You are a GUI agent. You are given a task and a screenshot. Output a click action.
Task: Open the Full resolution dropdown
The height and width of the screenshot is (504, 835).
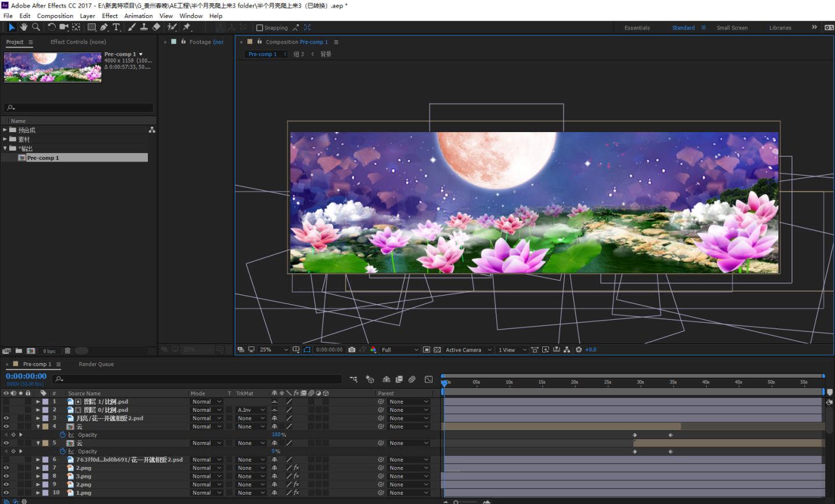pos(399,350)
